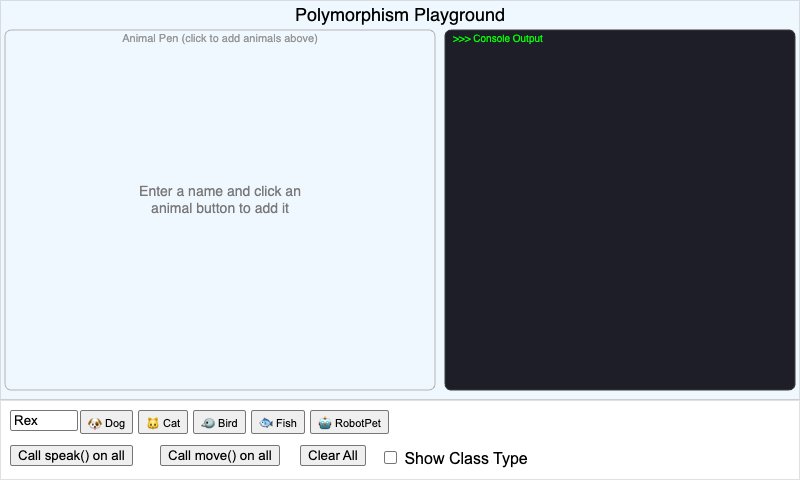Enable the Show Class Type checkbox

point(391,458)
